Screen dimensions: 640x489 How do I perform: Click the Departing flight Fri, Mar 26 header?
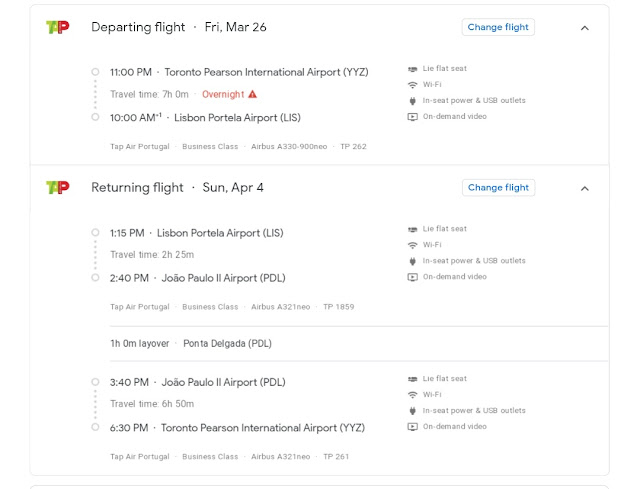point(178,27)
